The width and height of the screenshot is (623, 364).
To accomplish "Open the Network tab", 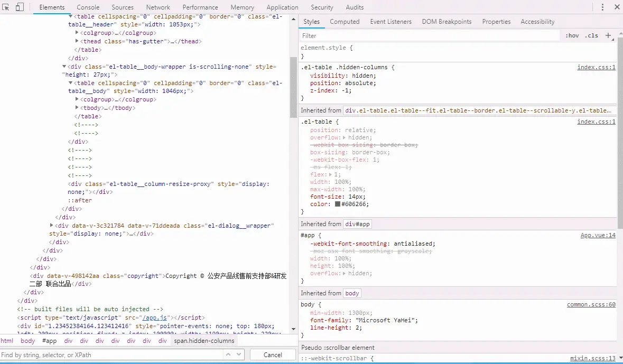I will click(158, 7).
